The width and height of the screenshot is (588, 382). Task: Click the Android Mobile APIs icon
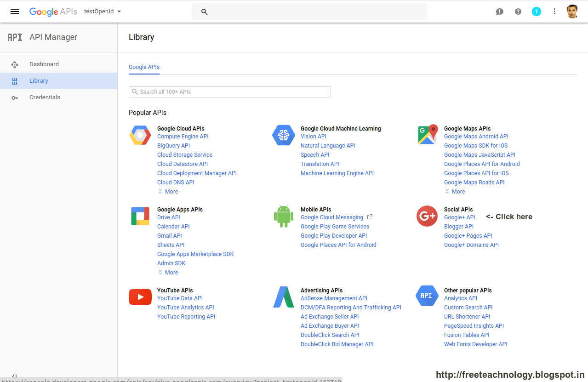pos(284,216)
